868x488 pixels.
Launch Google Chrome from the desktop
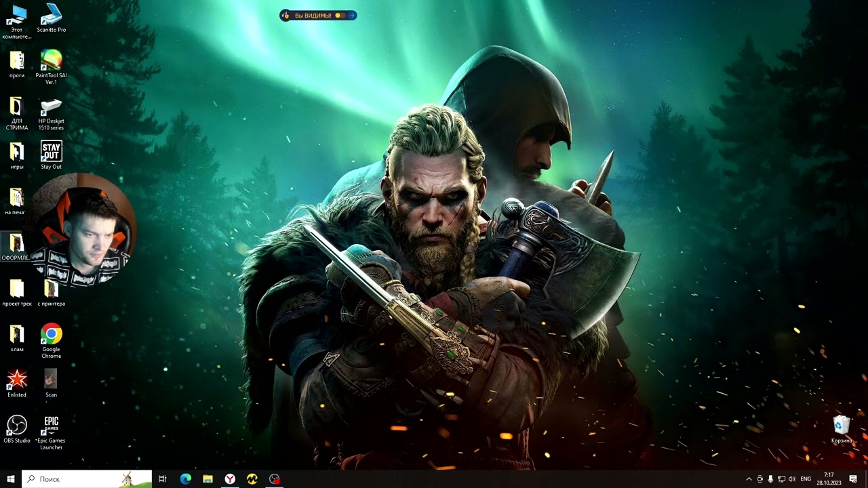pos(52,341)
